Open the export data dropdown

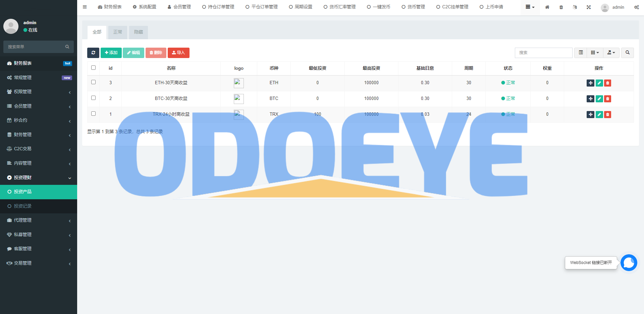click(611, 53)
